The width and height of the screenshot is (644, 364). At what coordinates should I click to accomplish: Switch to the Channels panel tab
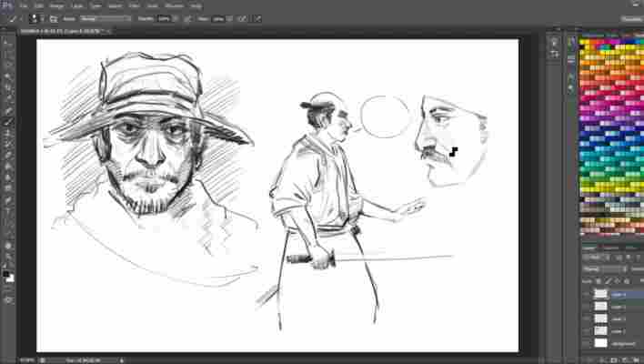pos(610,248)
